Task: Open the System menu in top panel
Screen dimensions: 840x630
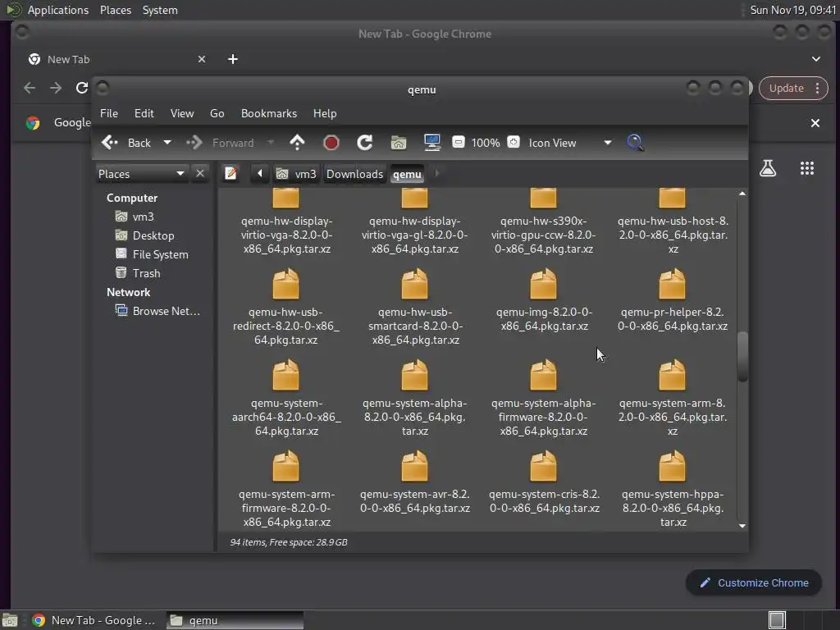Action: [x=160, y=10]
